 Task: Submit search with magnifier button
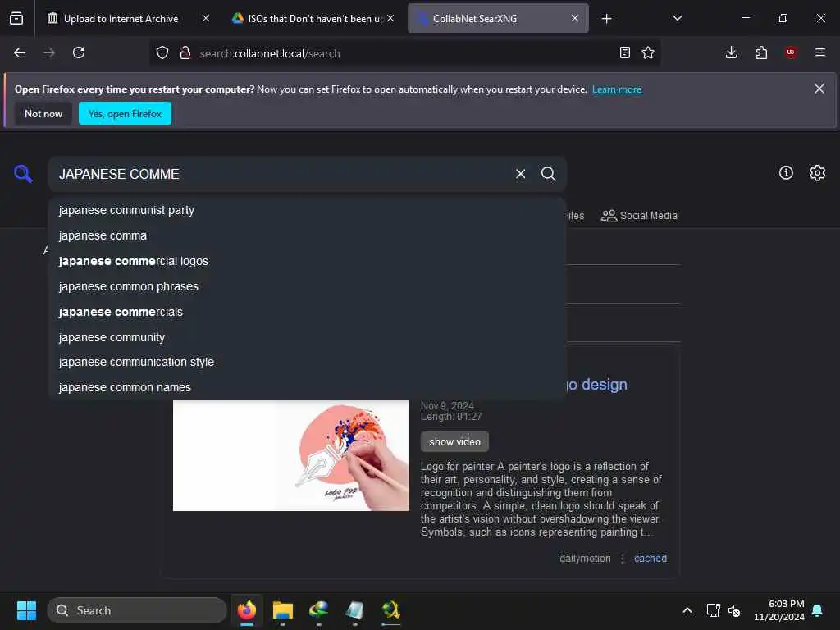pos(548,174)
